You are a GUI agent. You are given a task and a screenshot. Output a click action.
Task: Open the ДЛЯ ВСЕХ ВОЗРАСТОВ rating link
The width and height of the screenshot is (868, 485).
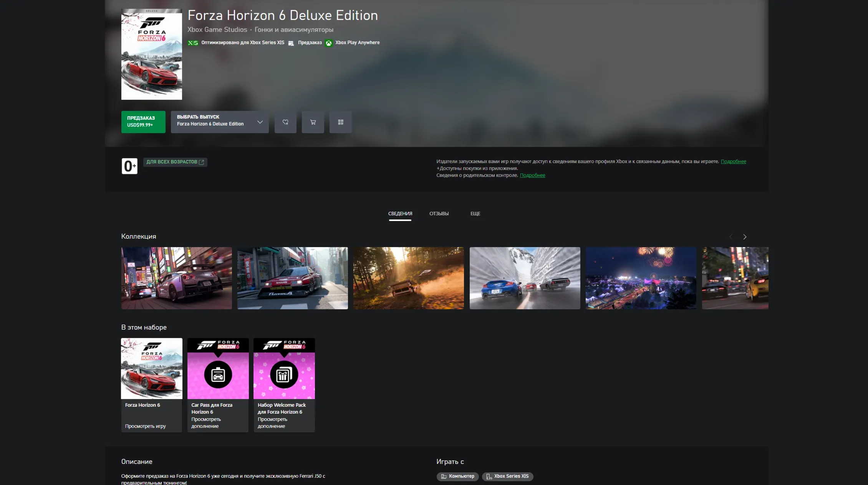coord(175,162)
